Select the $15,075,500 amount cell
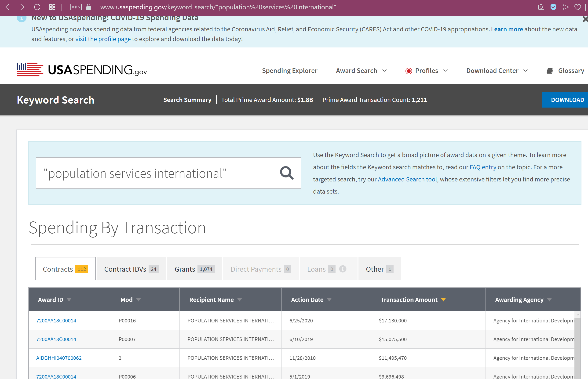The image size is (588, 379). 428,339
